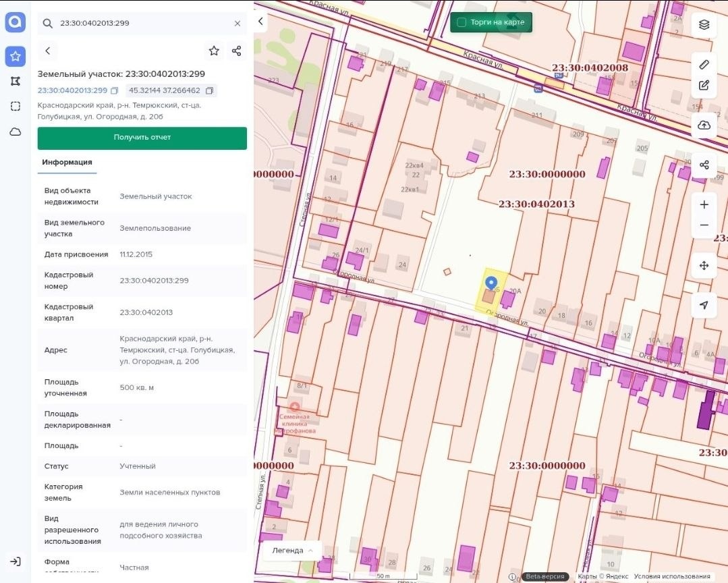This screenshot has height=583, width=728.
Task: Go back using the left arrow
Action: click(48, 51)
